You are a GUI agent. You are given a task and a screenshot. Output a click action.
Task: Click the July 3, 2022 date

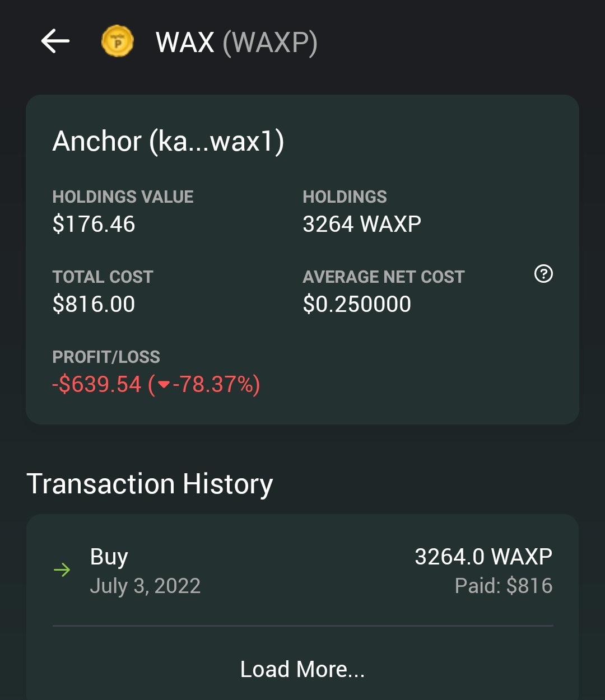tap(145, 586)
